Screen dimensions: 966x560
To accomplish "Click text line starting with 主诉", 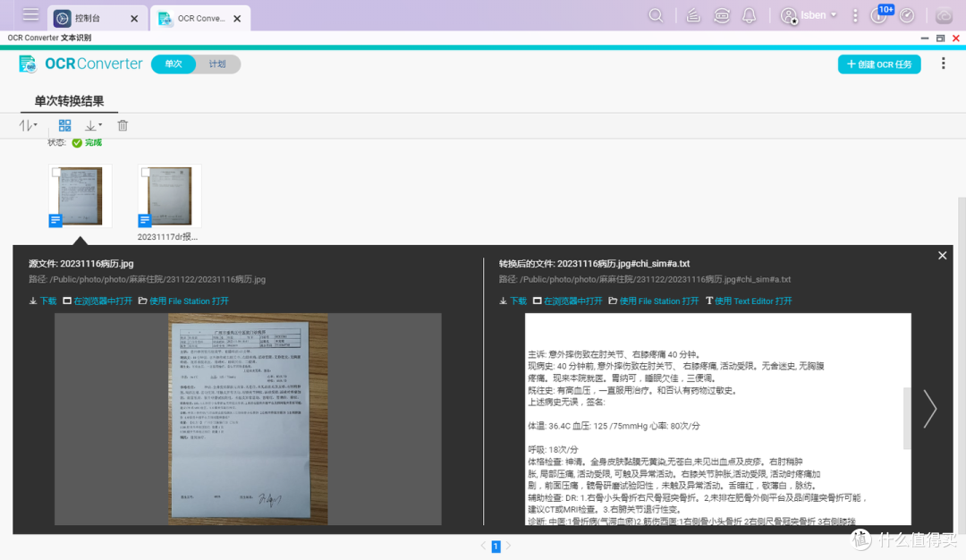I will (x=614, y=354).
